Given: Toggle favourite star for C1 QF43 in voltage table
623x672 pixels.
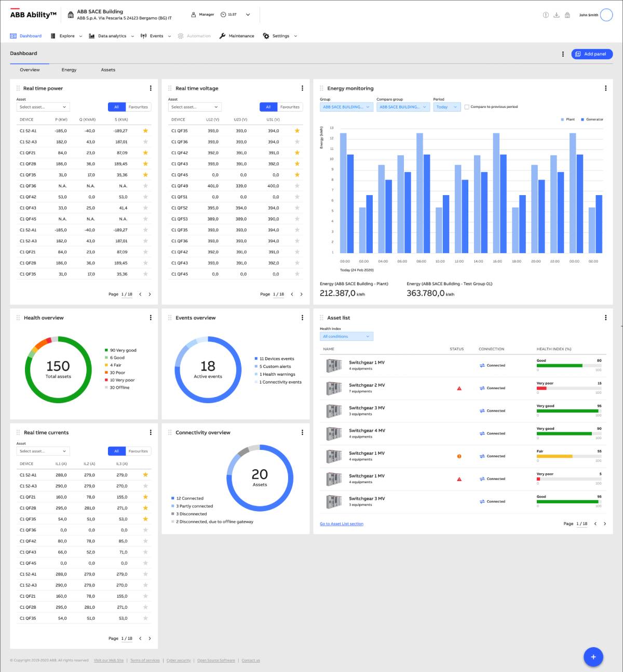Looking at the screenshot, I should tap(297, 163).
